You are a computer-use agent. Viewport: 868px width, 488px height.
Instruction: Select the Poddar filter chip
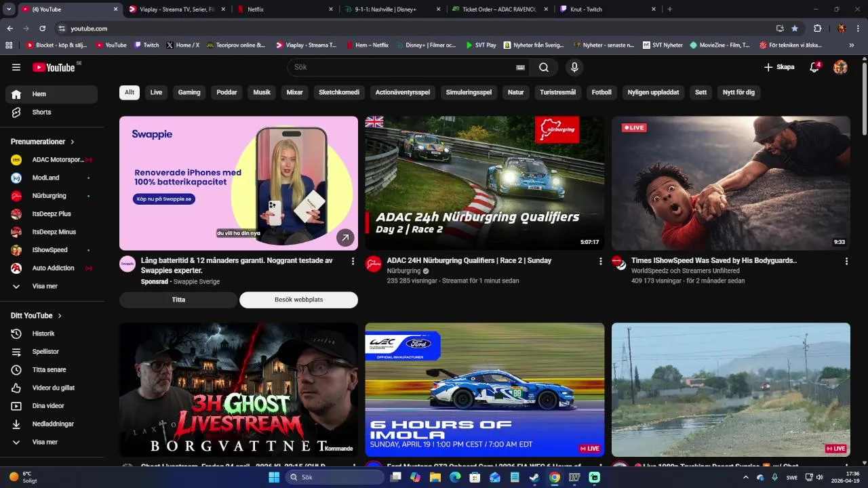[226, 92]
